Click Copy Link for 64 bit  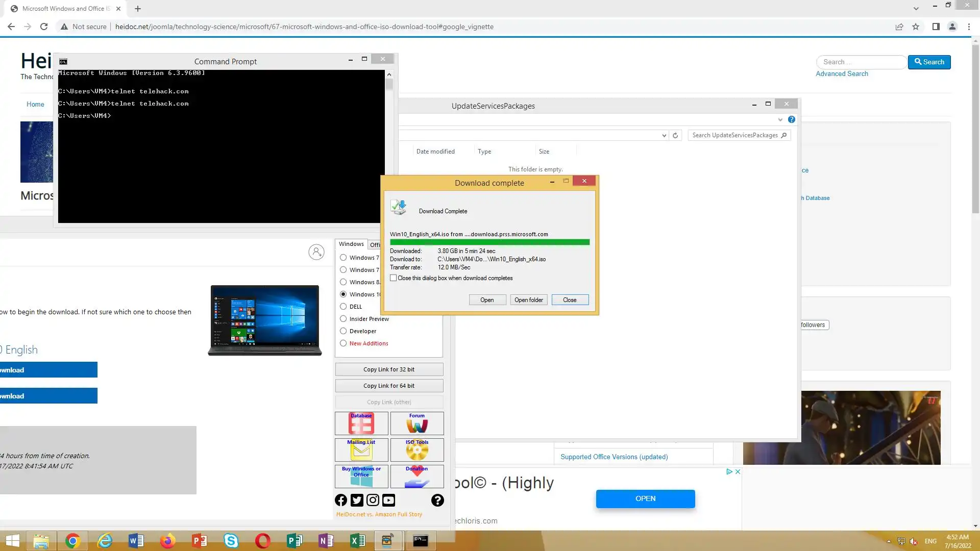(389, 386)
